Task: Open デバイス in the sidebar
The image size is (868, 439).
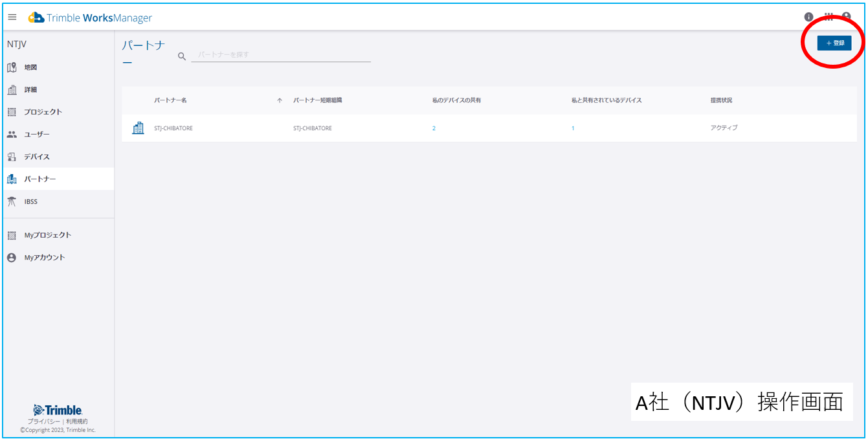Action: click(36, 157)
